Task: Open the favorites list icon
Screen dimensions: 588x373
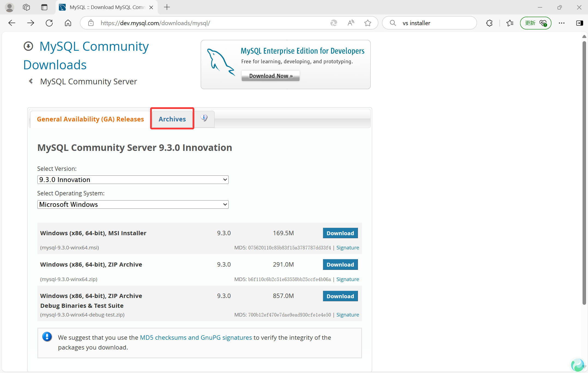Action: pos(510,23)
